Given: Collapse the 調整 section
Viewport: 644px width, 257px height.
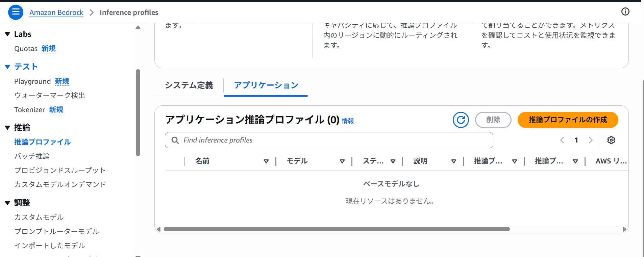Looking at the screenshot, I should click(x=7, y=203).
